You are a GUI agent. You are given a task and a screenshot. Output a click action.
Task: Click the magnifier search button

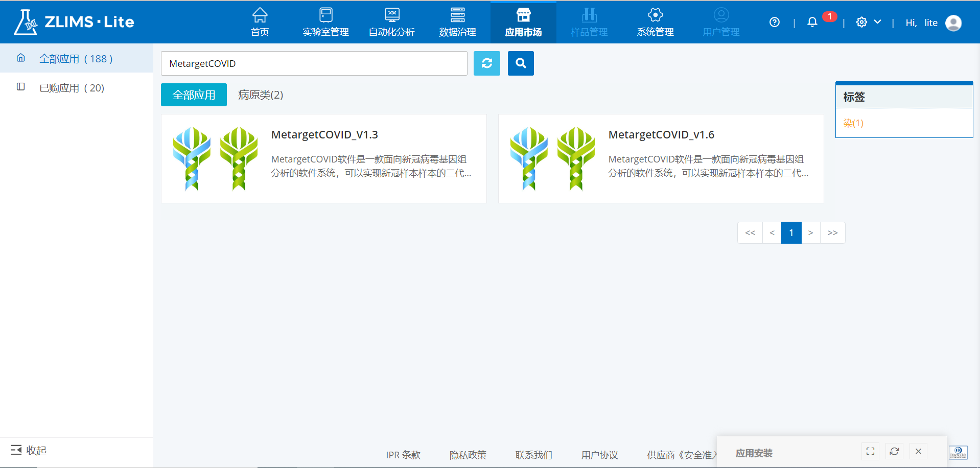[x=521, y=63]
